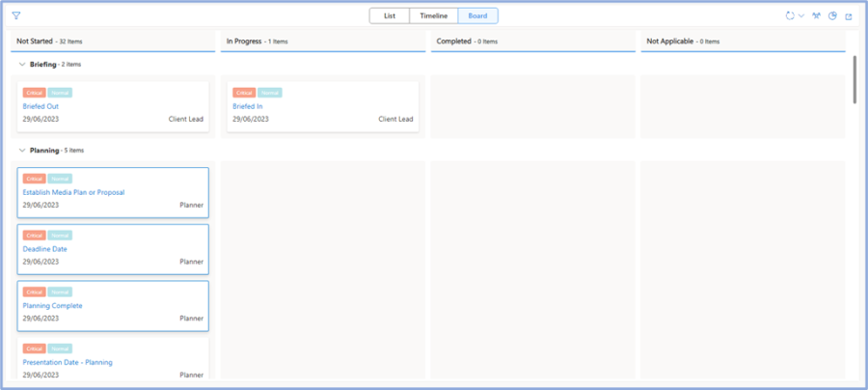Select the Board view tab

[x=477, y=16]
